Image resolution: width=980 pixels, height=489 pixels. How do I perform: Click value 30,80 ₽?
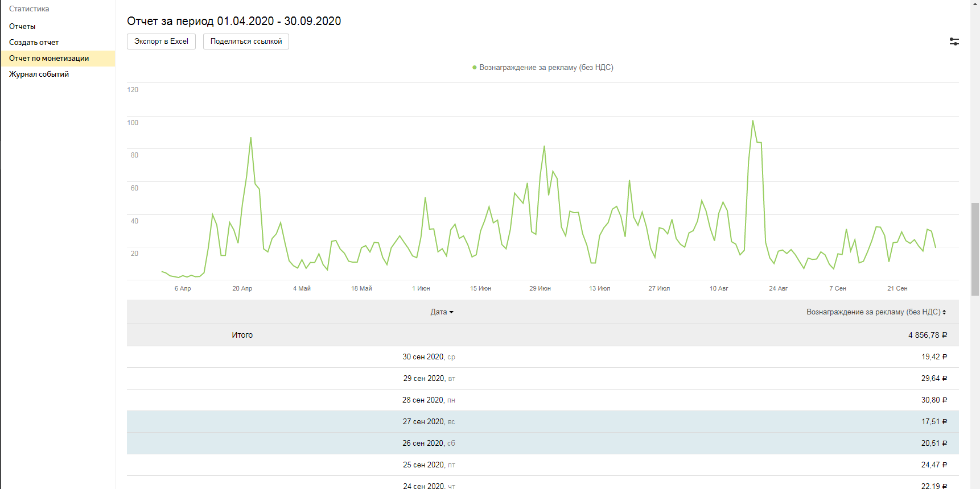(x=934, y=400)
